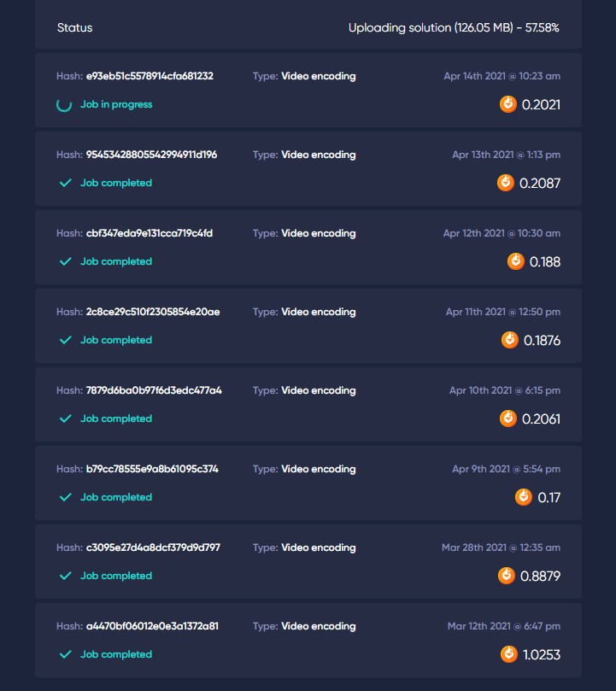Click the coin icon next to 1.0253
Image resolution: width=616 pixels, height=691 pixels.
[x=509, y=654]
